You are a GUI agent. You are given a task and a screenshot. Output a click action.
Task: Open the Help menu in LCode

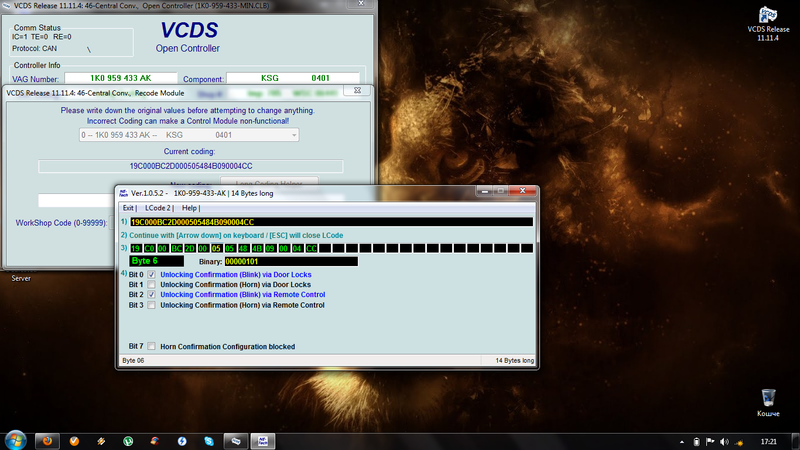[191, 208]
